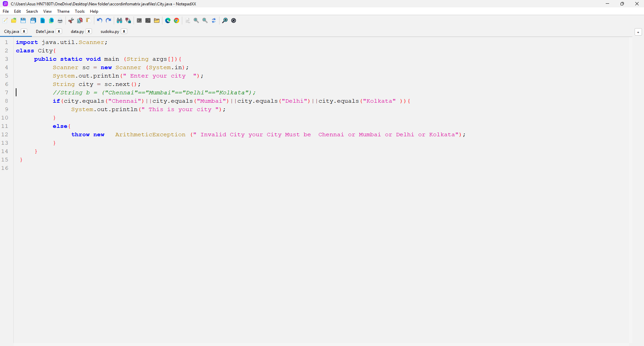The width and height of the screenshot is (644, 346).
Task: Click 'sc.next()' on line 6
Action: 121,84
